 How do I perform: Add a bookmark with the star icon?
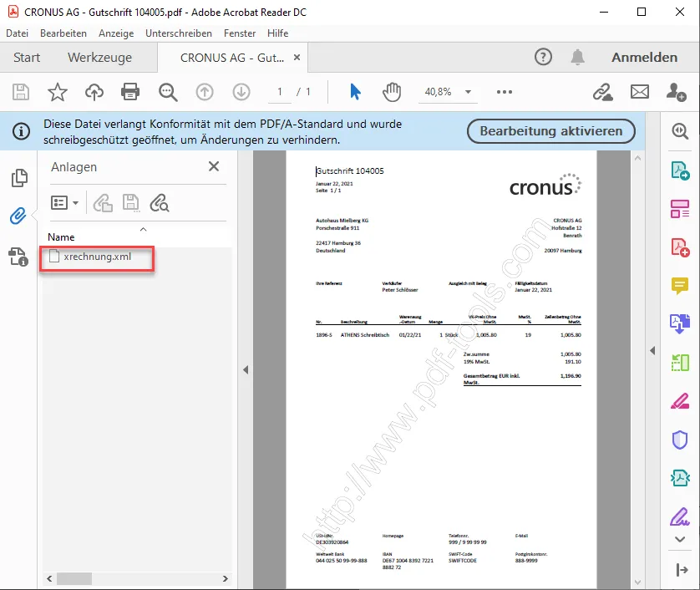[57, 92]
